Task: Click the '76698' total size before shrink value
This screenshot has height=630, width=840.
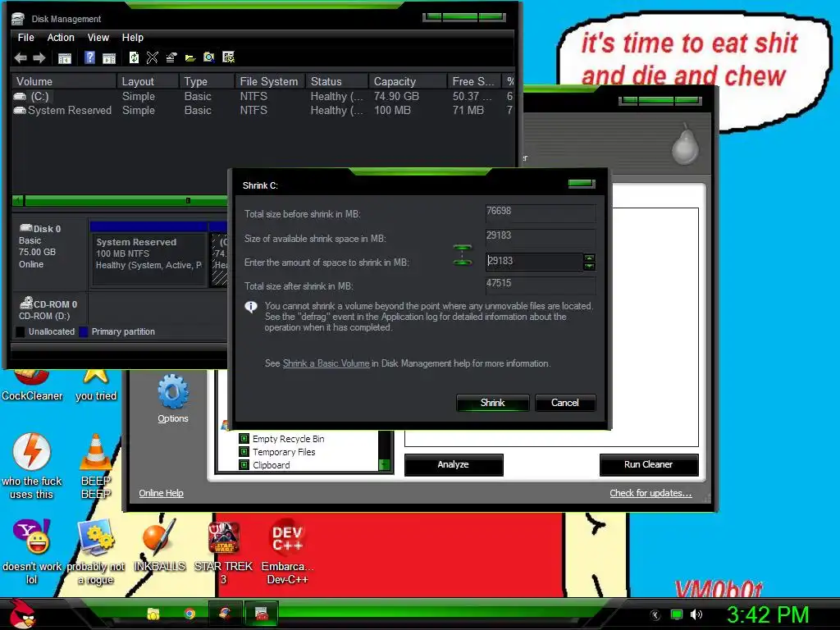Action: (540, 212)
